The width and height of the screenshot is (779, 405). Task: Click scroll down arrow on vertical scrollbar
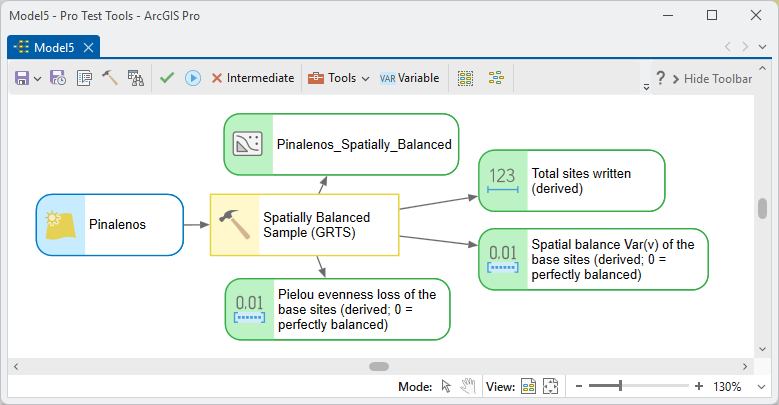pyautogui.click(x=763, y=349)
